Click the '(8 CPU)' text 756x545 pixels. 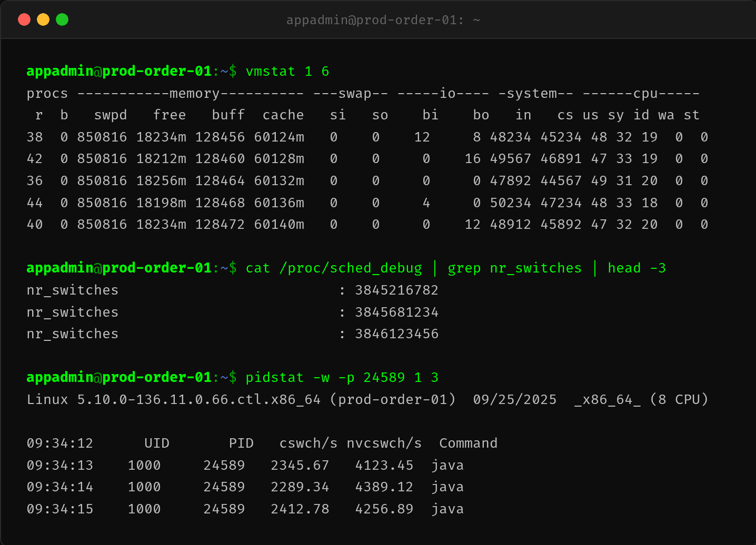679,399
